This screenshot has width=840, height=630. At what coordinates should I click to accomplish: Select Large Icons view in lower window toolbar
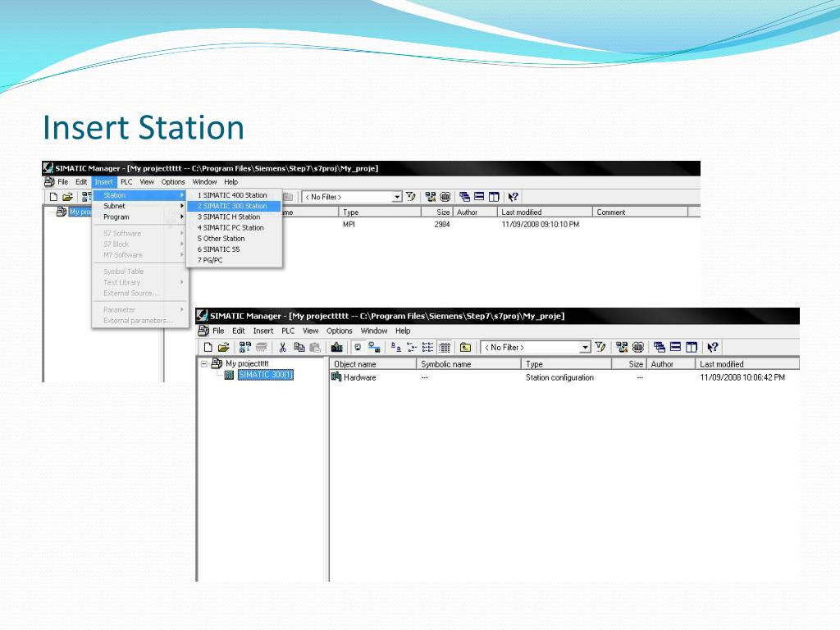coord(396,347)
